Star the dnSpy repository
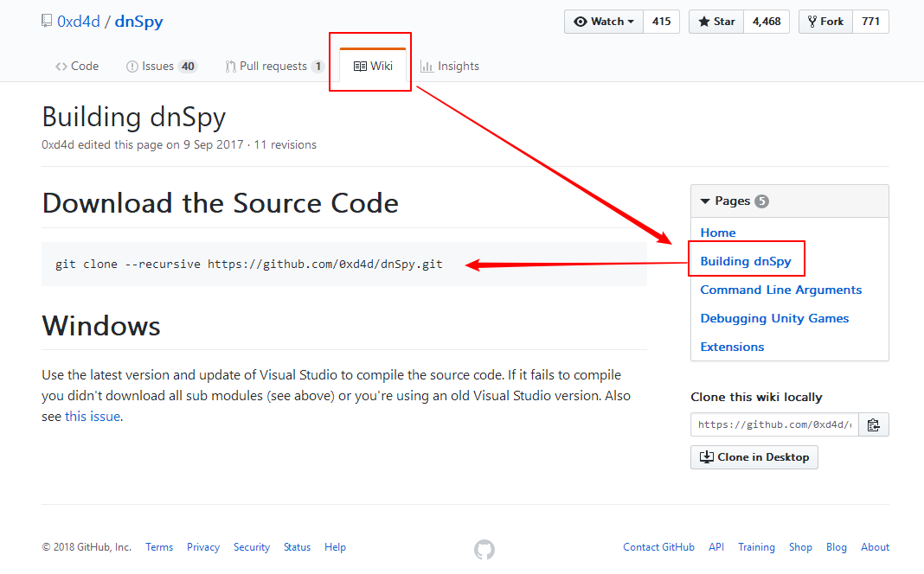 [717, 22]
